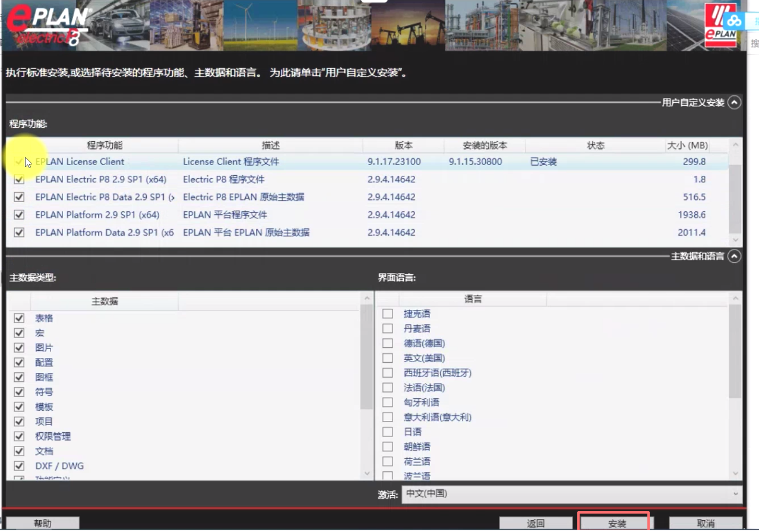Uncheck EPLAN Electric P8 2.9 SP1 (x64)
The width and height of the screenshot is (759, 532).
coord(19,179)
